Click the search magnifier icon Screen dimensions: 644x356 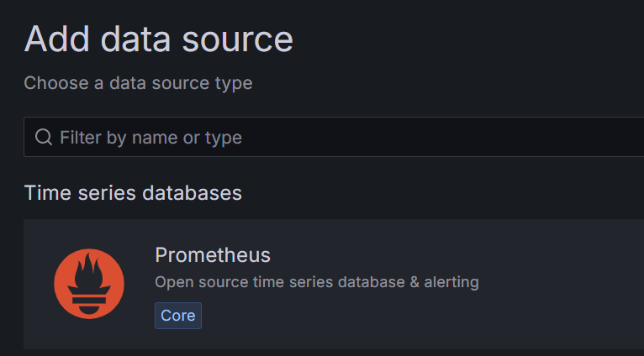44,137
